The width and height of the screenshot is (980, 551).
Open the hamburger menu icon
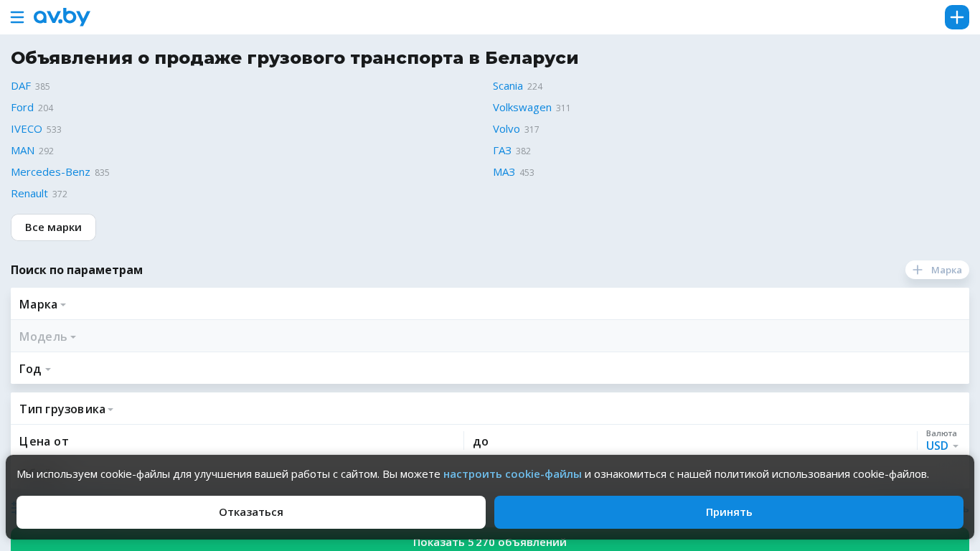point(17,17)
